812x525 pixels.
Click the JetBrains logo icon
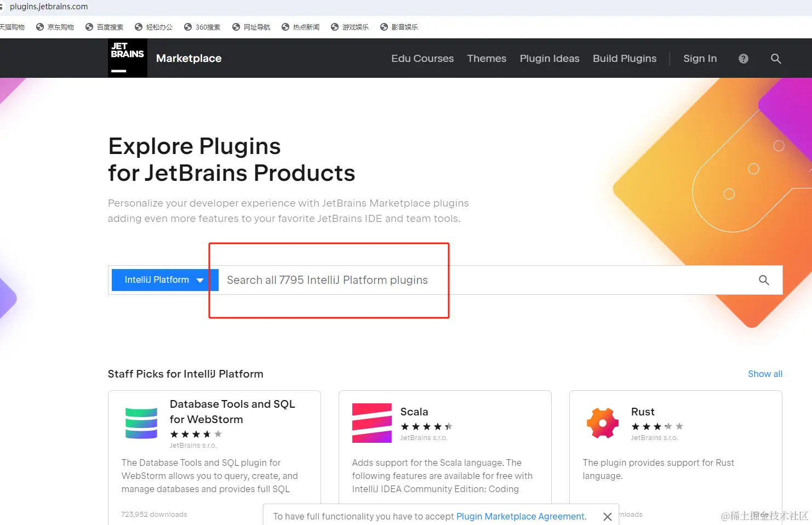(127, 58)
